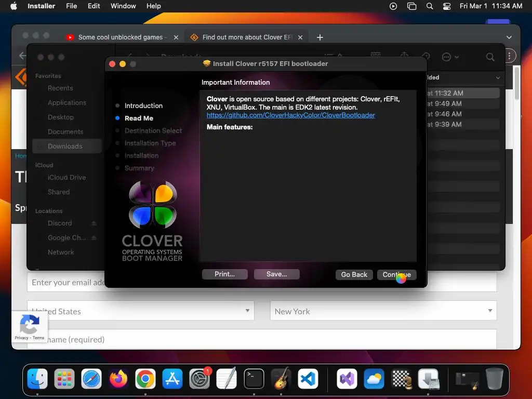
Task: Launch Chess from the Dock
Action: click(402, 379)
